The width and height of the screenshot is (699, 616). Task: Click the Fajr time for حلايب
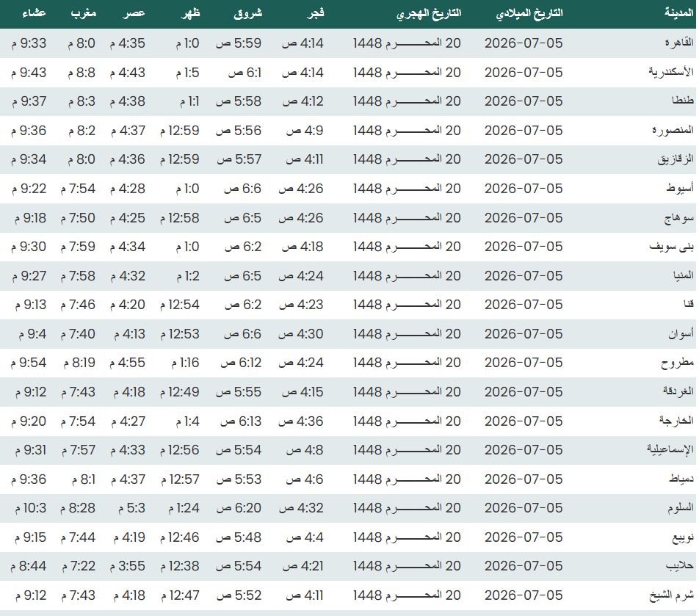coord(303,566)
